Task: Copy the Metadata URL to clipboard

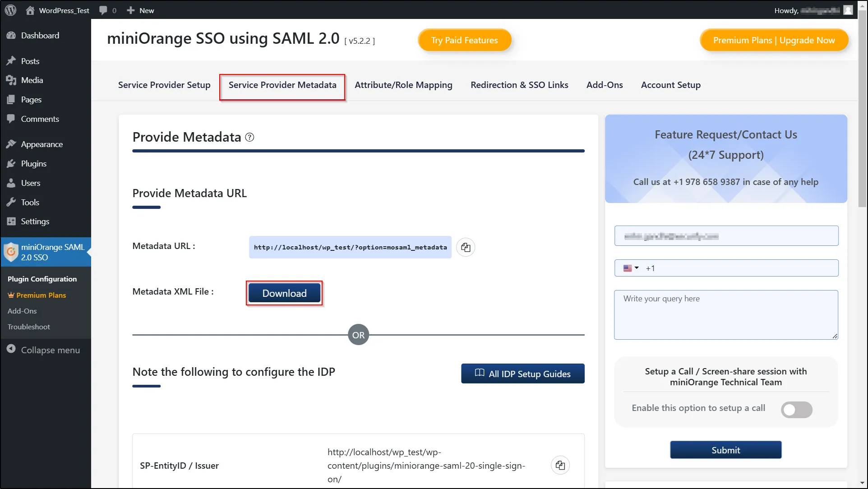Action: [x=466, y=247]
